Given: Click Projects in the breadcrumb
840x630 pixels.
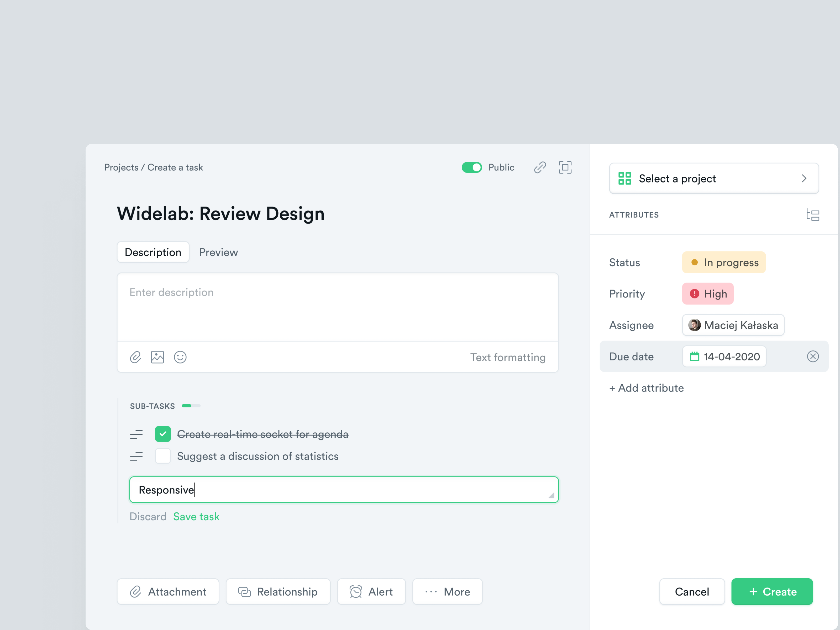Looking at the screenshot, I should (121, 167).
